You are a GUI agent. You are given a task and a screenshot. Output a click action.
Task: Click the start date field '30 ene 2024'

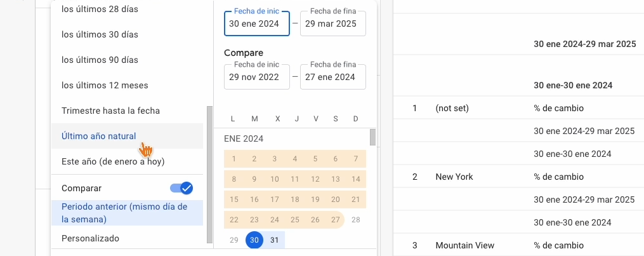256,24
